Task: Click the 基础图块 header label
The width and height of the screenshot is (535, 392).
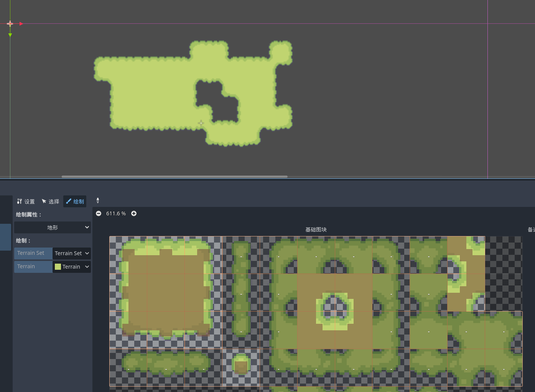Action: pyautogui.click(x=316, y=230)
